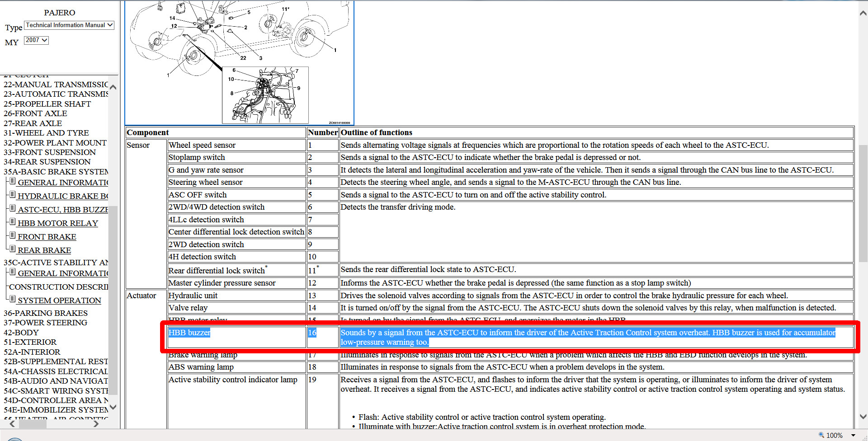
Task: Open 35A GENERAL INFORMATION link under Basic Brake System
Action: (x=62, y=183)
